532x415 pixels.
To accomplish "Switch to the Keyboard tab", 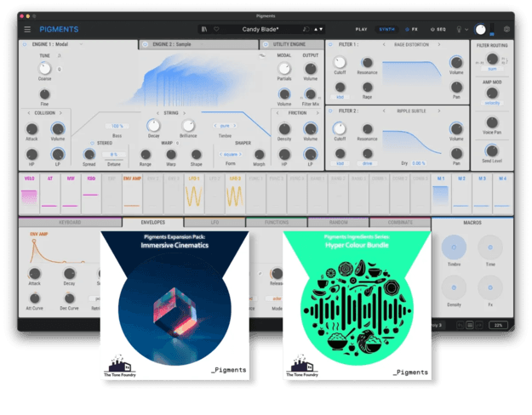I will [70, 223].
